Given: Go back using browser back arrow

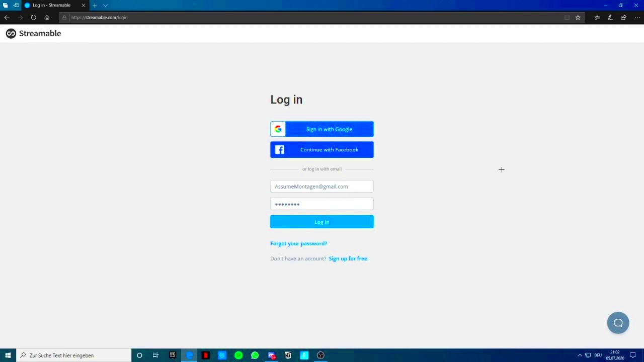Looking at the screenshot, I should click(x=7, y=18).
